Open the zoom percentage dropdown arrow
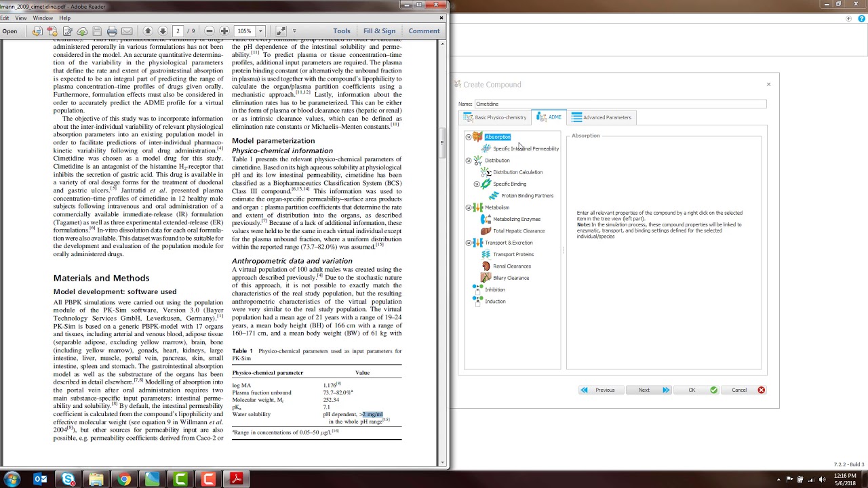 260,31
